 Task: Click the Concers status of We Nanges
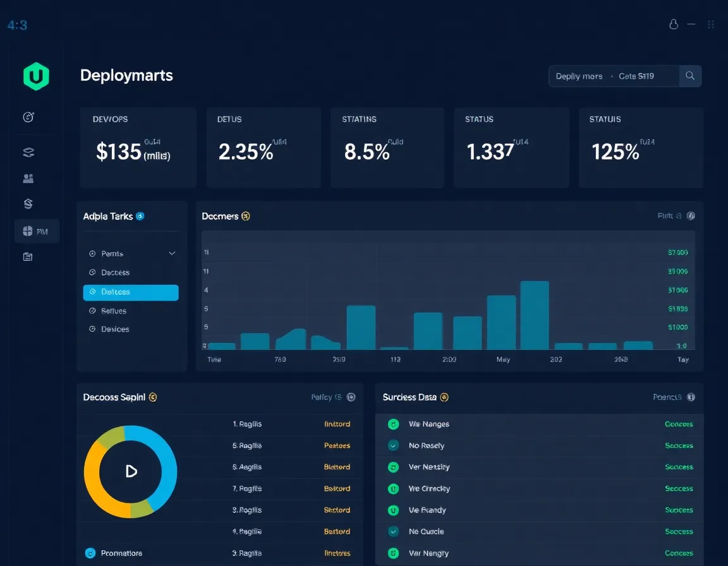[x=679, y=424]
